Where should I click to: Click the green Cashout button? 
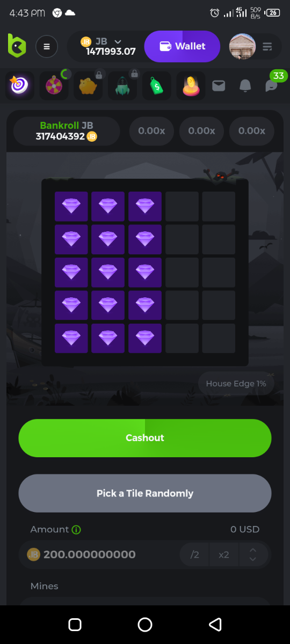[145, 438]
